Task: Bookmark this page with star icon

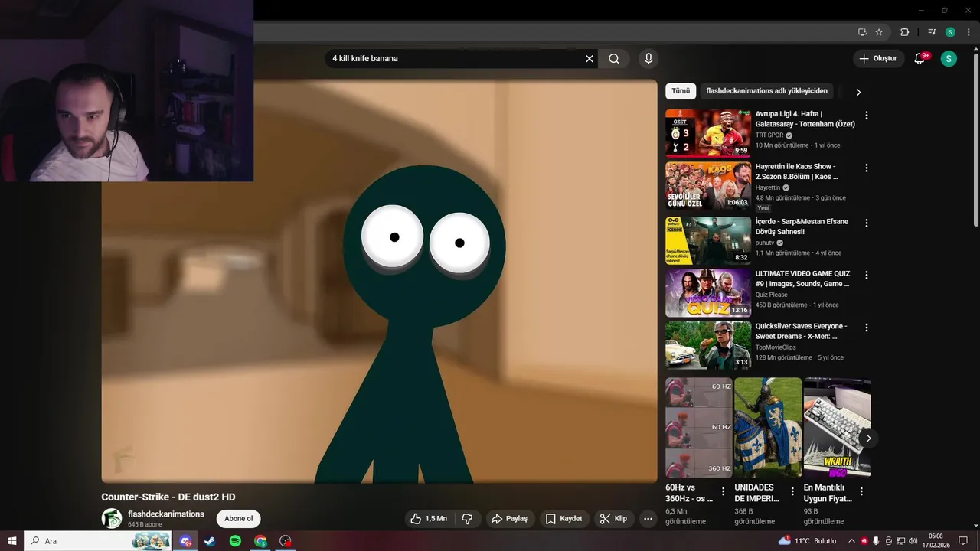Action: point(879,32)
